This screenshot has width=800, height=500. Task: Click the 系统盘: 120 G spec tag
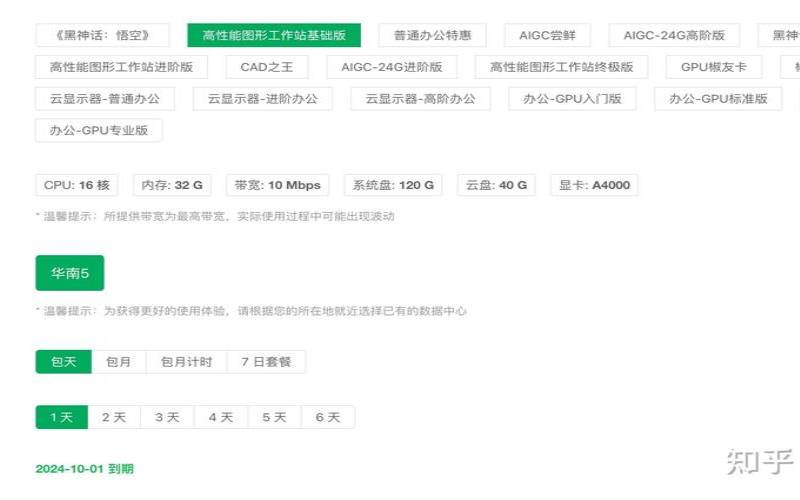coord(393,185)
